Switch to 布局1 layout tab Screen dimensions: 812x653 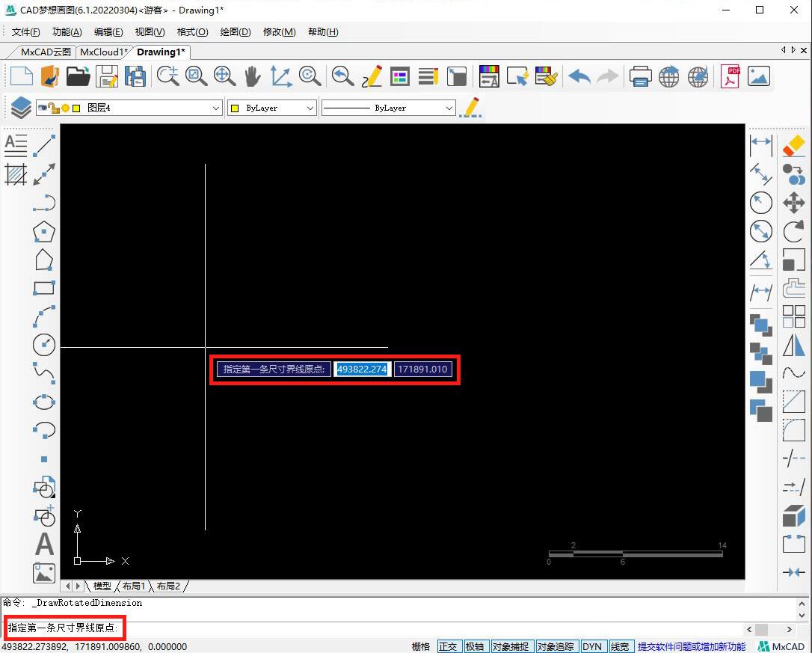134,586
